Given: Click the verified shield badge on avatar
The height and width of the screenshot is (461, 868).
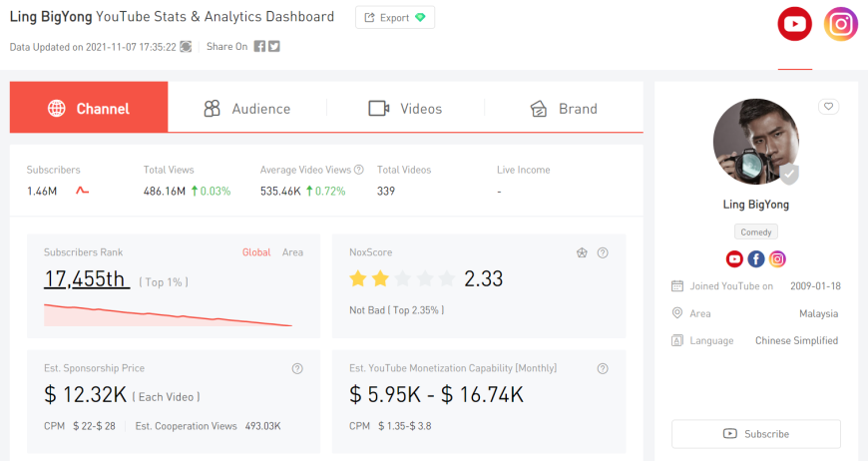Looking at the screenshot, I should point(789,174).
